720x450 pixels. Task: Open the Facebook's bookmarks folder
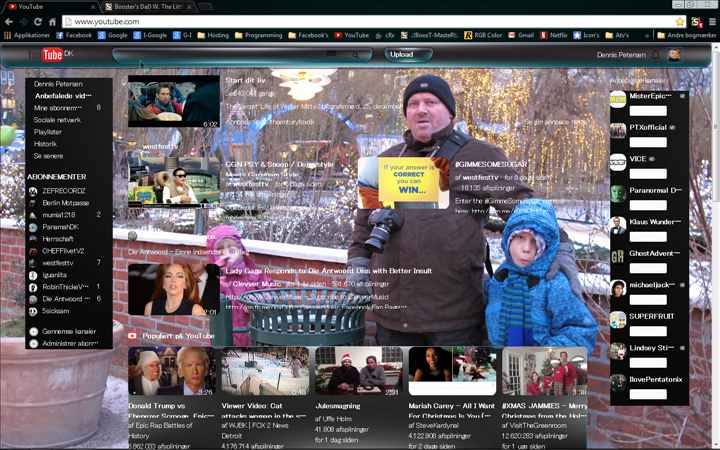[308, 35]
